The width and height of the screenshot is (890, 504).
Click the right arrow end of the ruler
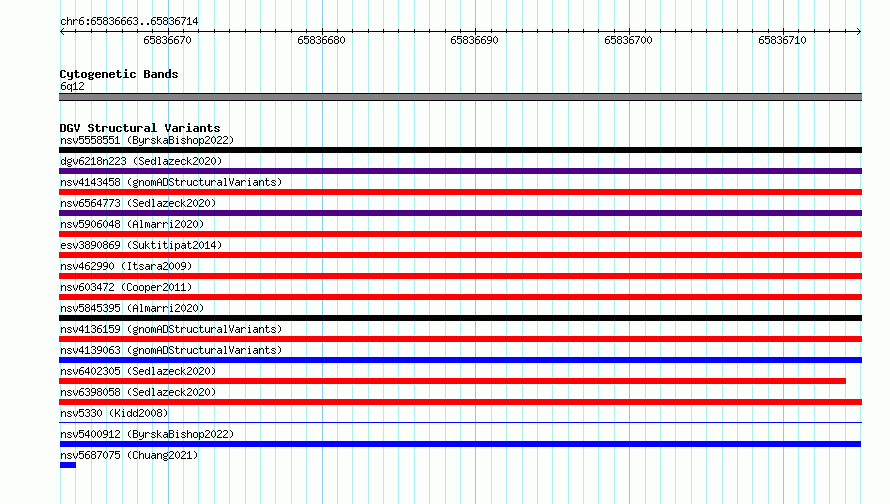(x=859, y=31)
